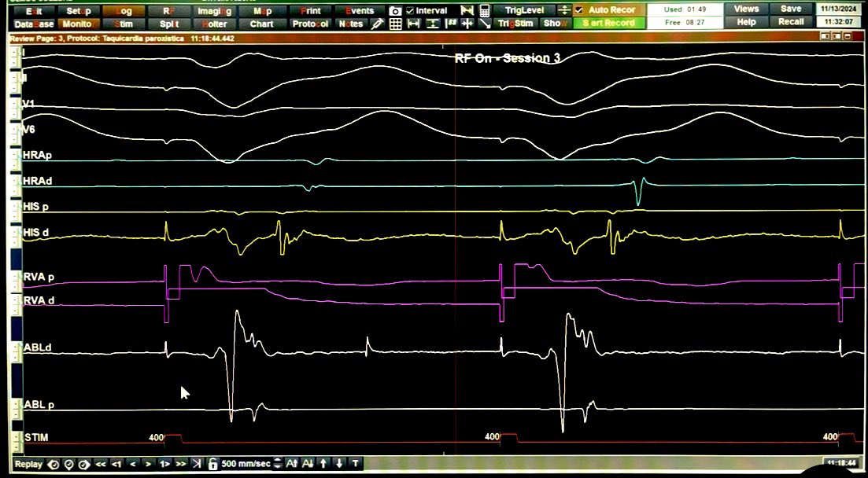Open the 500 mm/sec sweep speed selector
This screenshot has height=478, width=868.
click(246, 464)
